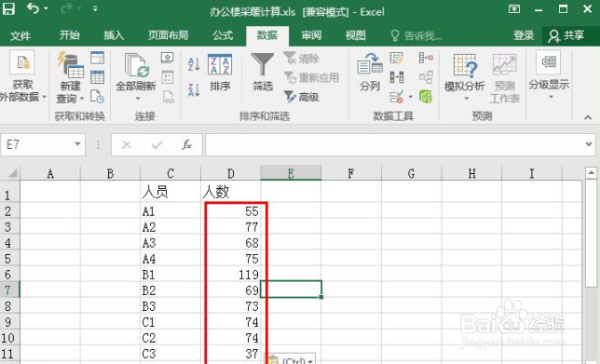Click the Show Queries icon beside 新建查询

point(97,58)
